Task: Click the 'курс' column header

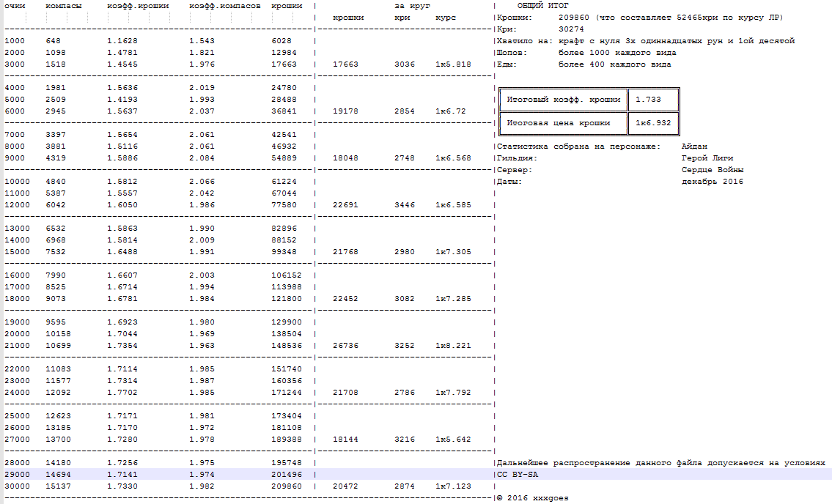Action: (445, 18)
